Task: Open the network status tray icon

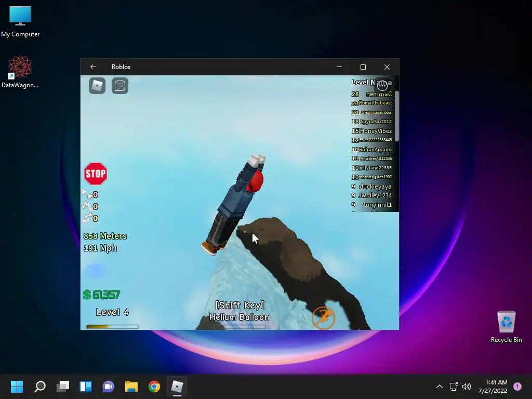Action: (x=454, y=387)
